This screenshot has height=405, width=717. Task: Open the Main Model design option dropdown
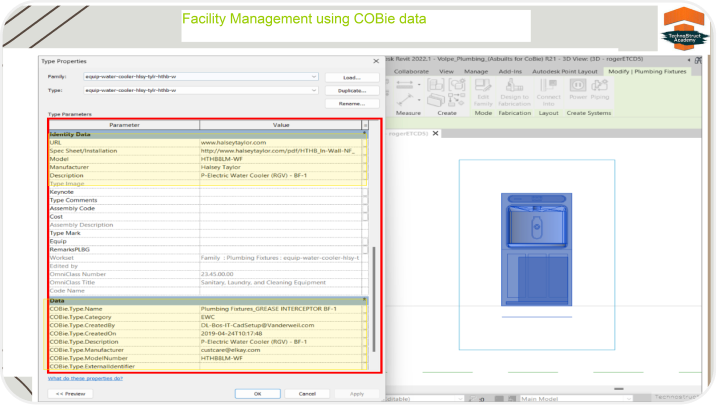(x=628, y=399)
